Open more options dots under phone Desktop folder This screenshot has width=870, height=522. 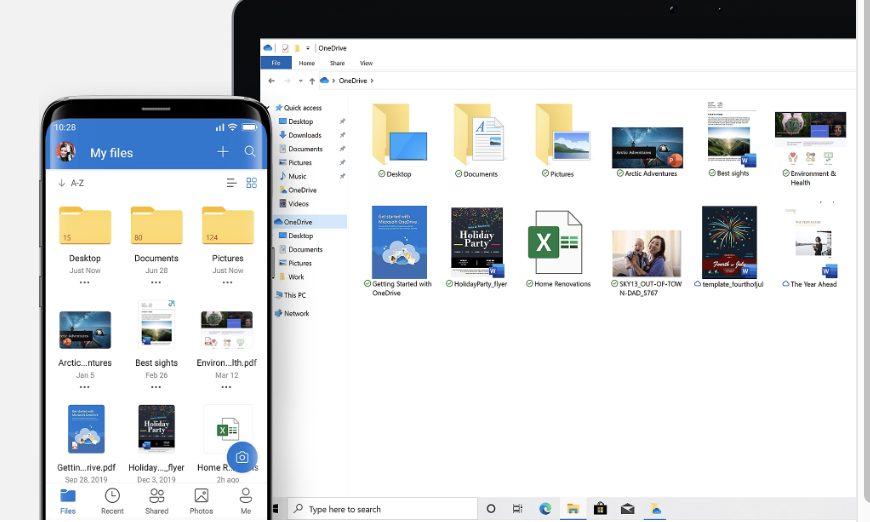[x=84, y=282]
